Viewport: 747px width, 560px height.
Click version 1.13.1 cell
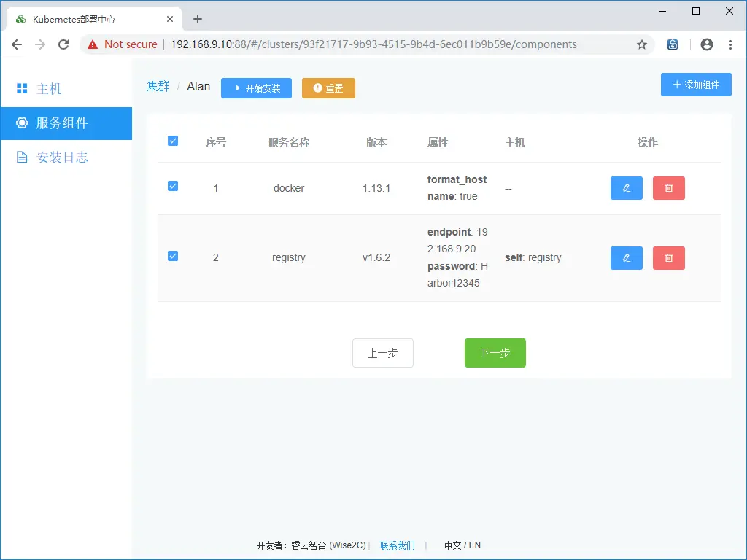(376, 188)
